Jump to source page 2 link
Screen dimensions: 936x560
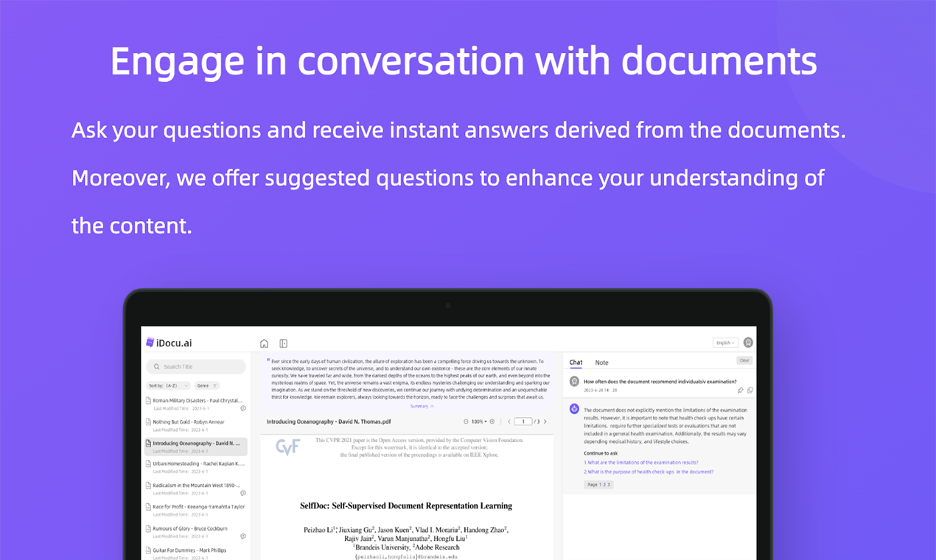point(605,485)
